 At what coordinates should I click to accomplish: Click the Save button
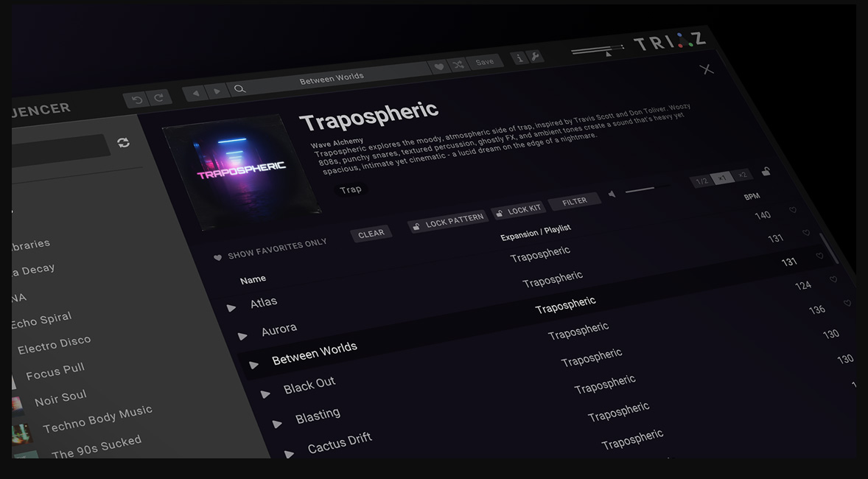tap(485, 62)
